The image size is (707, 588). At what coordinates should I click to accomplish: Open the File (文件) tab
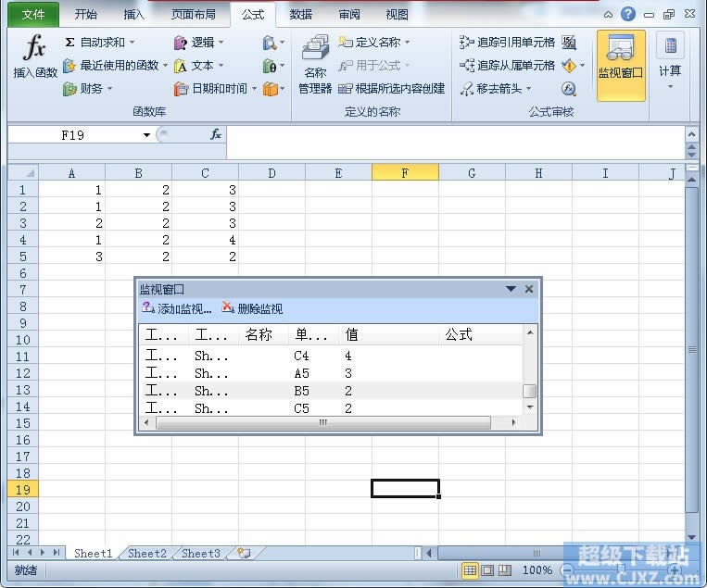click(33, 15)
